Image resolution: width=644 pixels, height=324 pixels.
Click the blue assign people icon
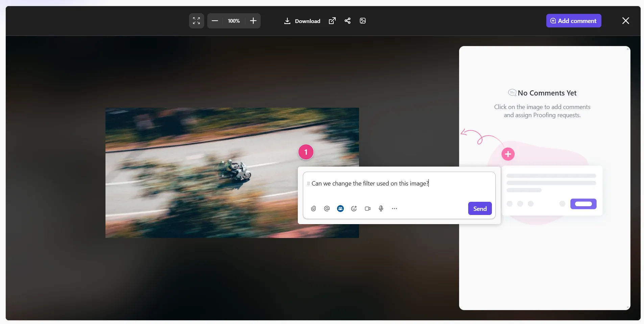(340, 209)
